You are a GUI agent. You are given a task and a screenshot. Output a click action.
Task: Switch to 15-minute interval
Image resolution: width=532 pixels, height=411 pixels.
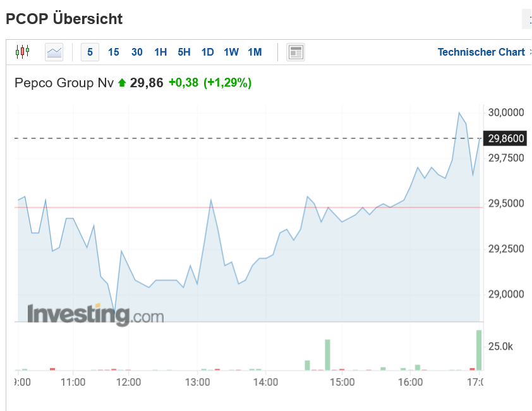[x=114, y=52]
